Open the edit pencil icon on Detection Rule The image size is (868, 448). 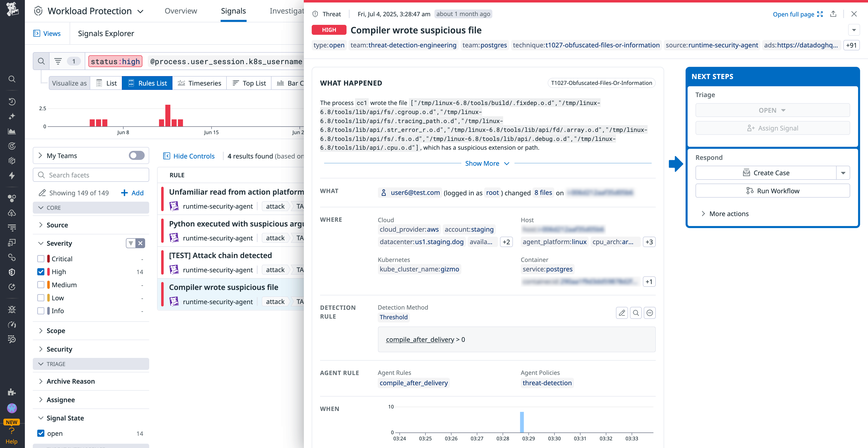(x=622, y=313)
